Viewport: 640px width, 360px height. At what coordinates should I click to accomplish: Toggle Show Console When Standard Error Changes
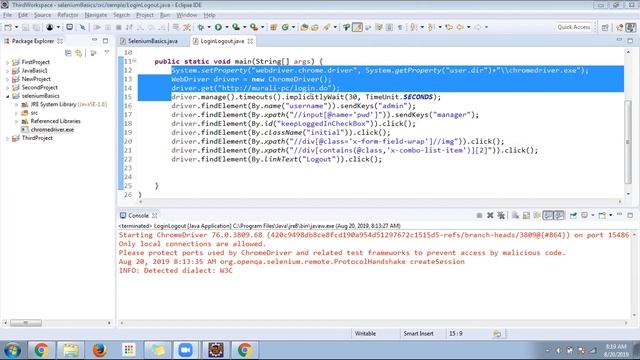click(559, 216)
